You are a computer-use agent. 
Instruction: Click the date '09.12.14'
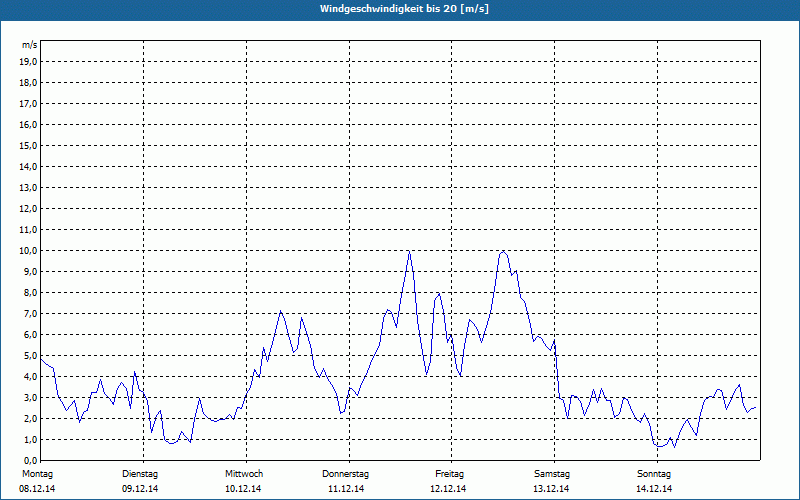[140, 489]
